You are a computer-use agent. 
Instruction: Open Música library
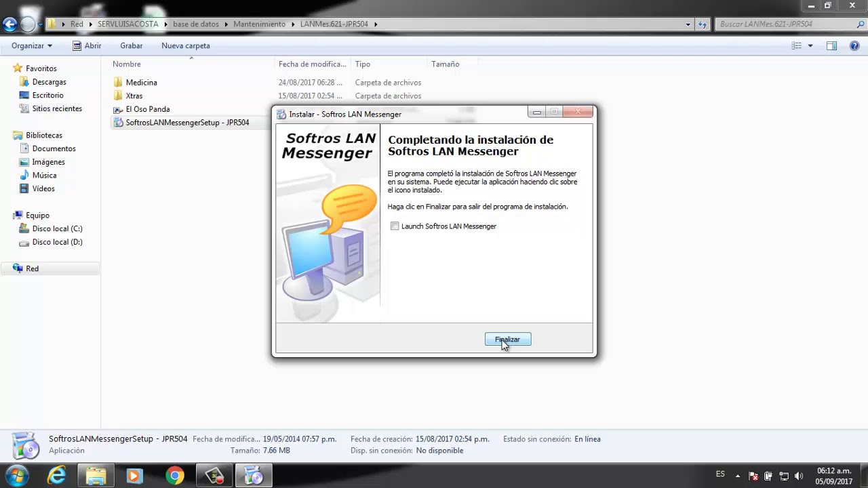point(44,175)
